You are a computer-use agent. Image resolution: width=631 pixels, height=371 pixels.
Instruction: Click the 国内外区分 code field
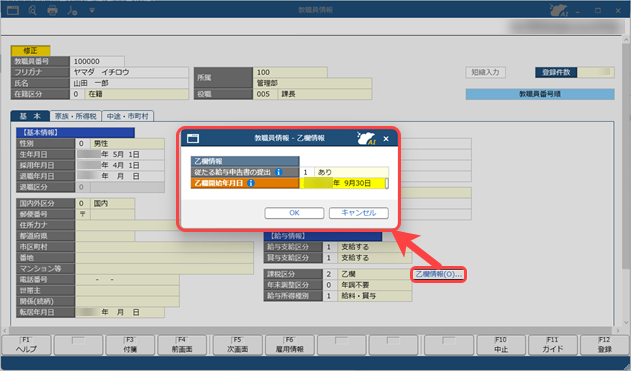tap(82, 203)
